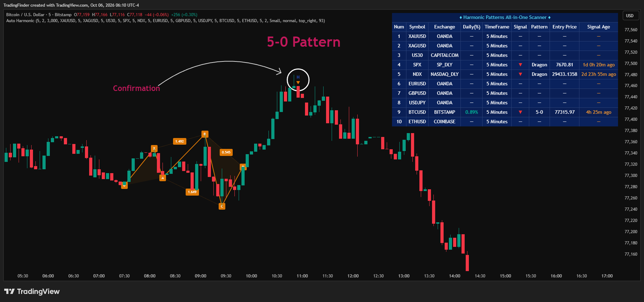Image resolution: width=644 pixels, height=302 pixels.
Task: Select the ETHUSD symbol cell
Action: [x=417, y=122]
